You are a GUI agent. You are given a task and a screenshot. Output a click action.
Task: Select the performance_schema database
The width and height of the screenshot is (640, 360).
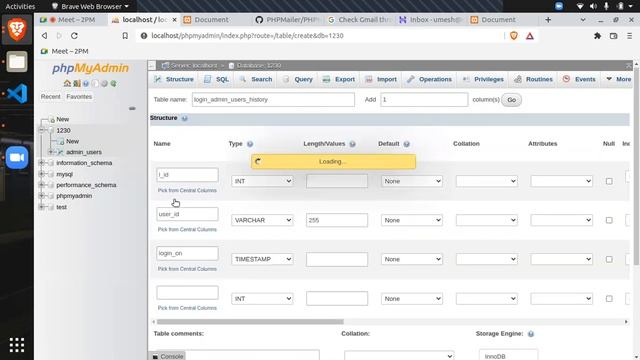point(86,185)
